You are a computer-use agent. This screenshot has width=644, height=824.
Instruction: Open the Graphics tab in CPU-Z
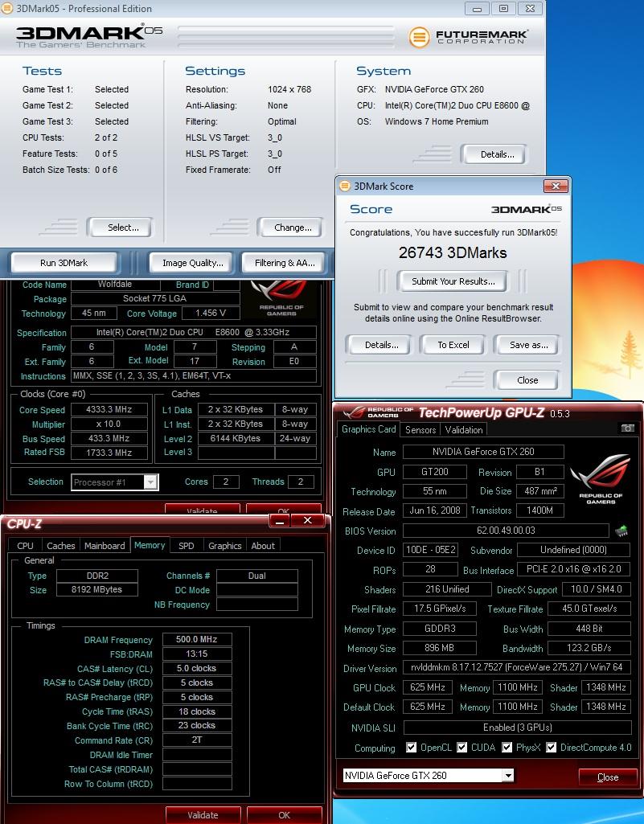point(225,546)
